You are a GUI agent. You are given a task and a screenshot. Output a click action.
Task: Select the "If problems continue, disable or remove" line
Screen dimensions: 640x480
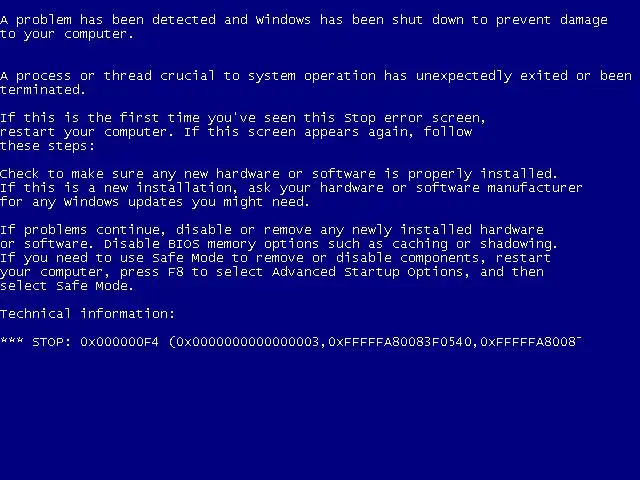[272, 230]
